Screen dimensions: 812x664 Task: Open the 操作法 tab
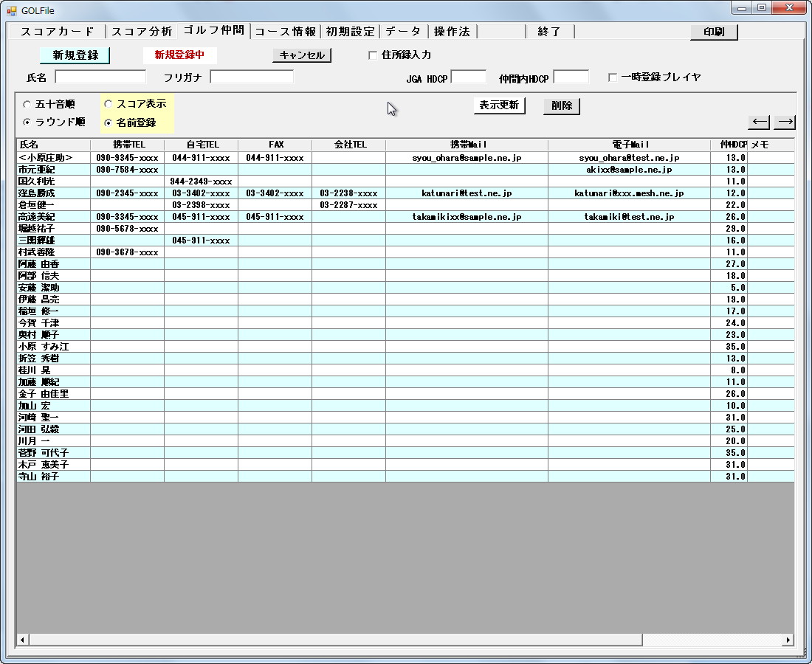click(452, 32)
